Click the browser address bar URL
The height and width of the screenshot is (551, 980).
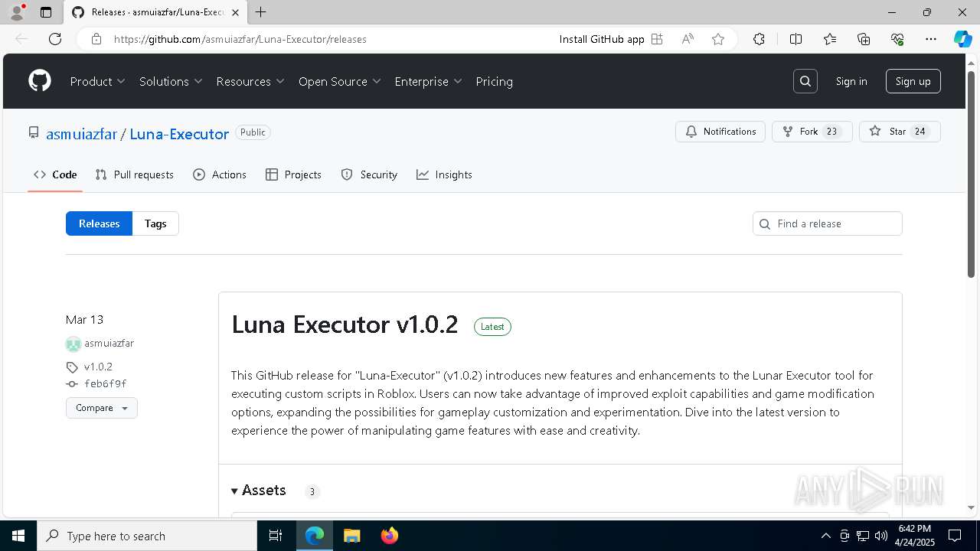click(x=240, y=39)
